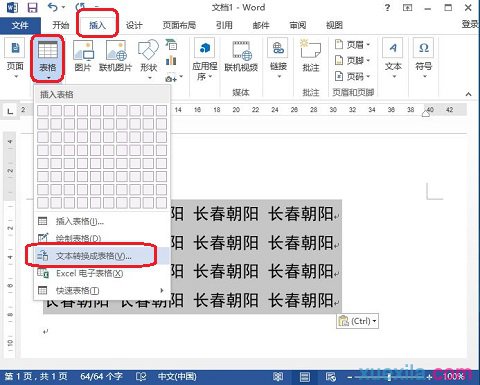Open Online Pictures (联机图片)
Viewport: 480px width, 385px height.
pos(116,57)
